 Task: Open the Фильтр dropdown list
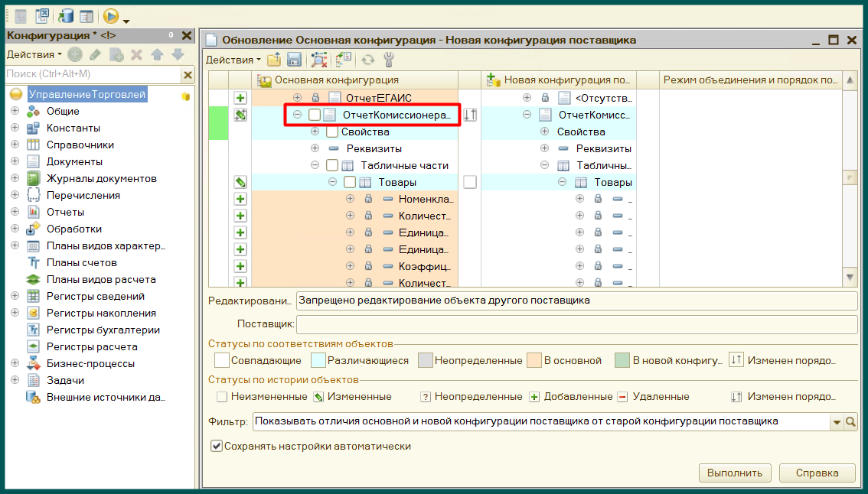pyautogui.click(x=837, y=422)
